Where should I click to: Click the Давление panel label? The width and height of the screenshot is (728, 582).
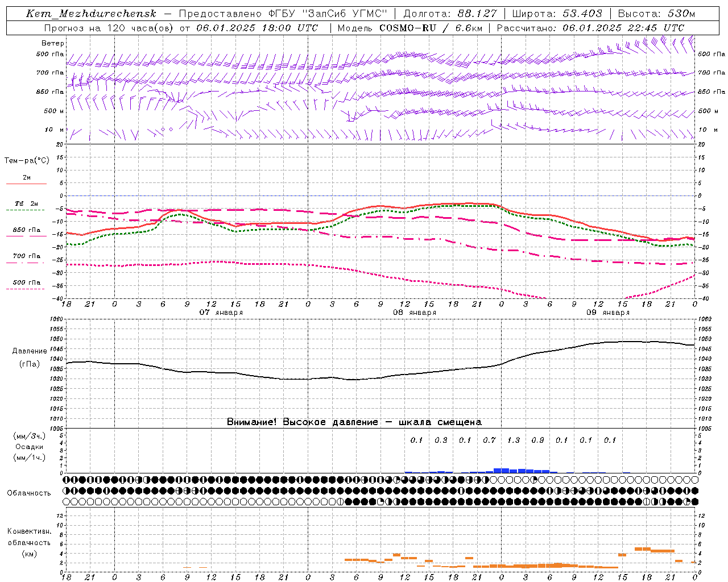pyautogui.click(x=30, y=351)
